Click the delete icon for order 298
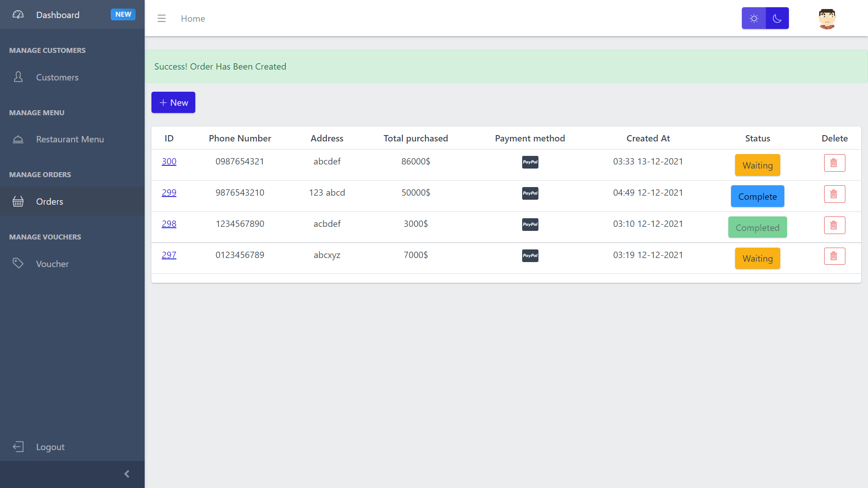 point(834,225)
